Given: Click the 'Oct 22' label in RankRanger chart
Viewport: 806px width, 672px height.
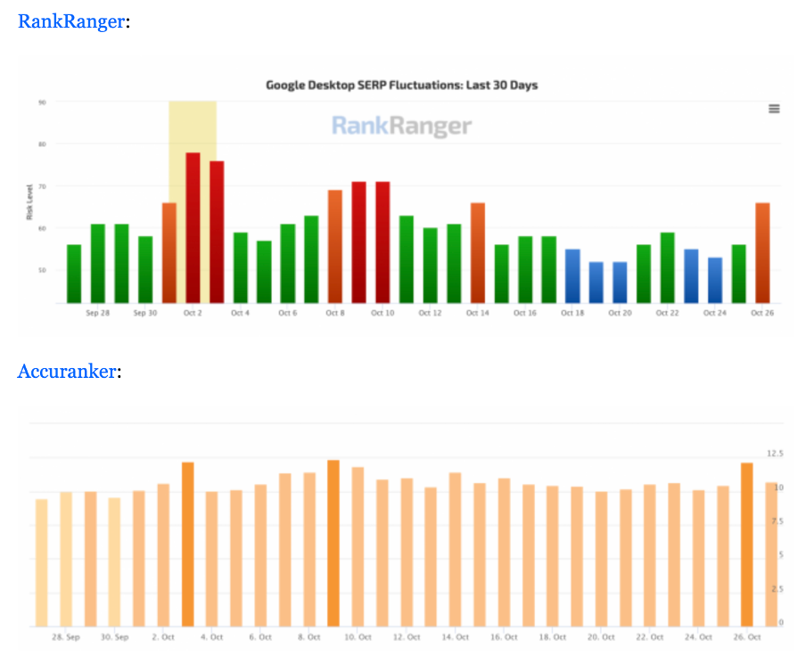Looking at the screenshot, I should 667,313.
